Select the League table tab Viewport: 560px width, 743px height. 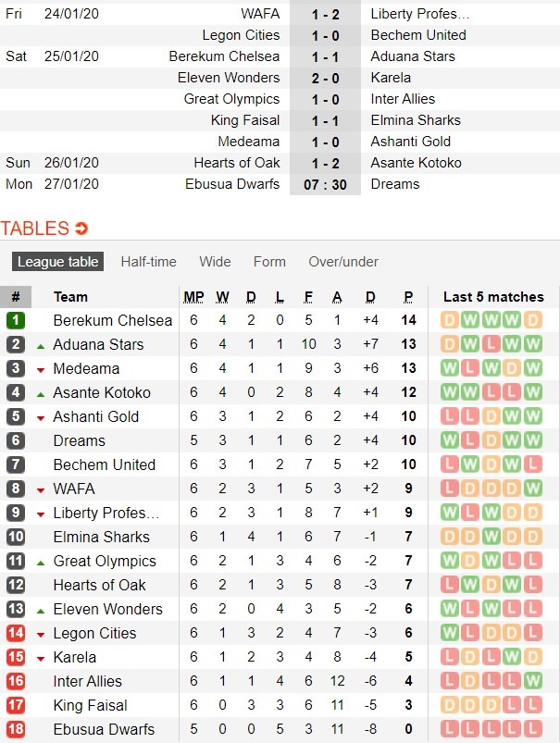pyautogui.click(x=57, y=262)
